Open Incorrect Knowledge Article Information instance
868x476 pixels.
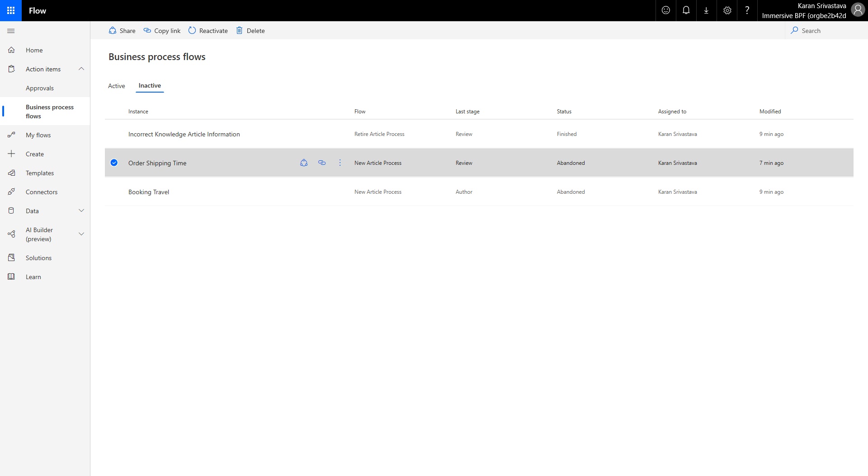(x=184, y=134)
